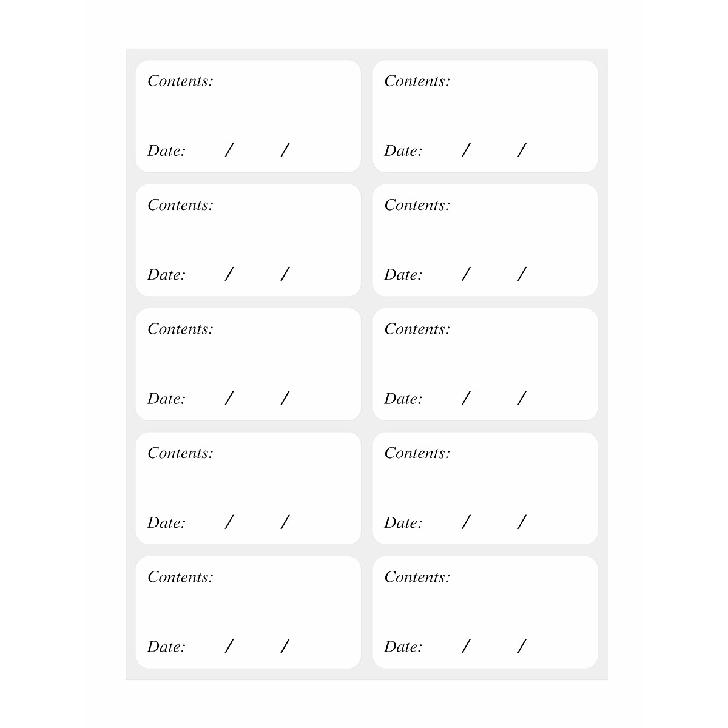The height and width of the screenshot is (728, 728).
Task: Select the Date text on middle-row right label
Action: click(403, 399)
